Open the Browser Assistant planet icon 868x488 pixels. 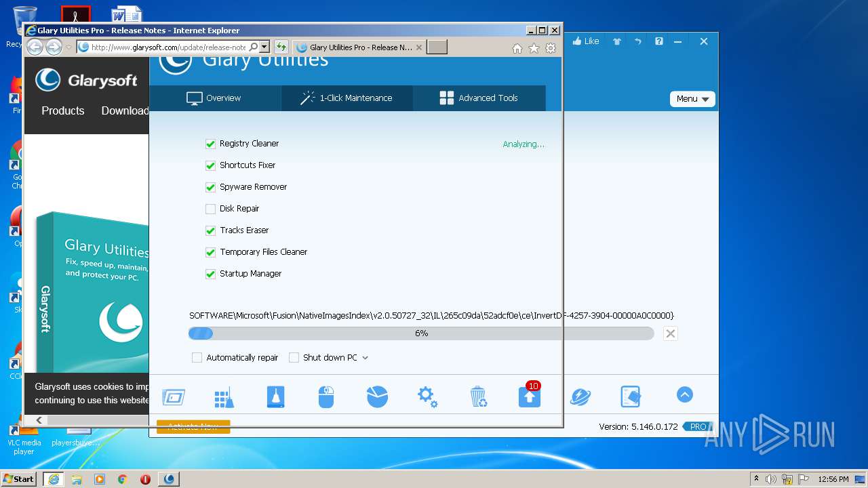(580, 397)
